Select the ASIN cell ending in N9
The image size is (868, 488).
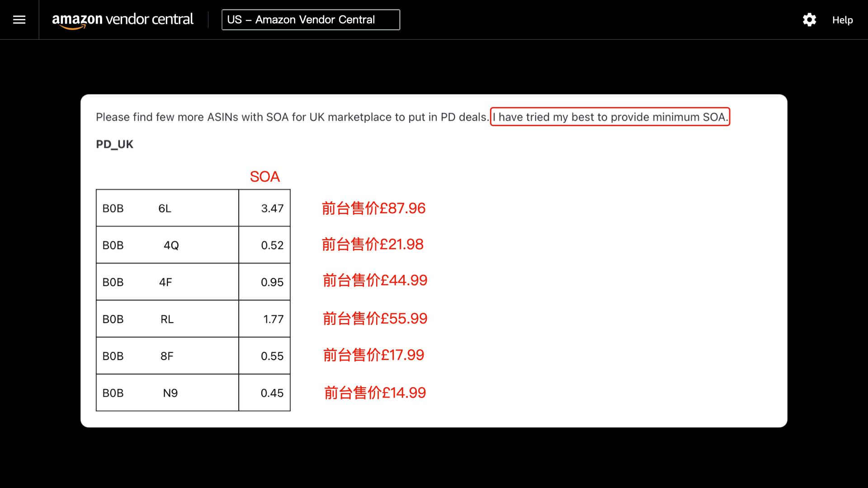pos(167,393)
